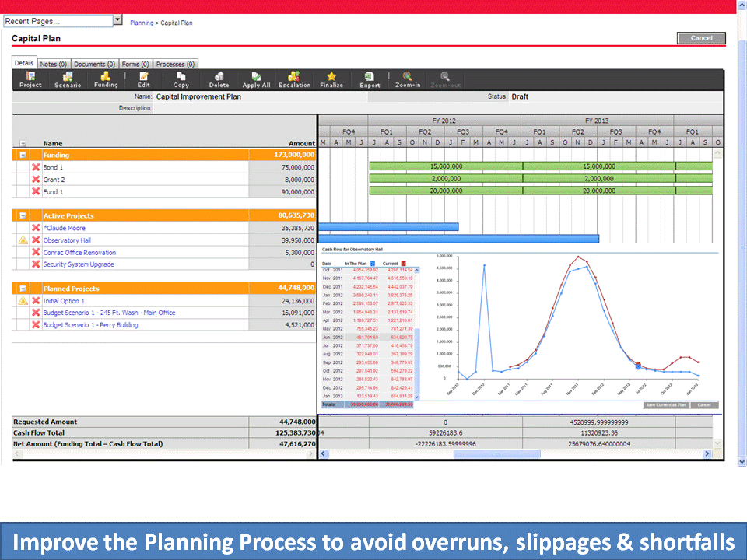The width and height of the screenshot is (747, 560).
Task: Open the Scenario tool
Action: pyautogui.click(x=68, y=79)
